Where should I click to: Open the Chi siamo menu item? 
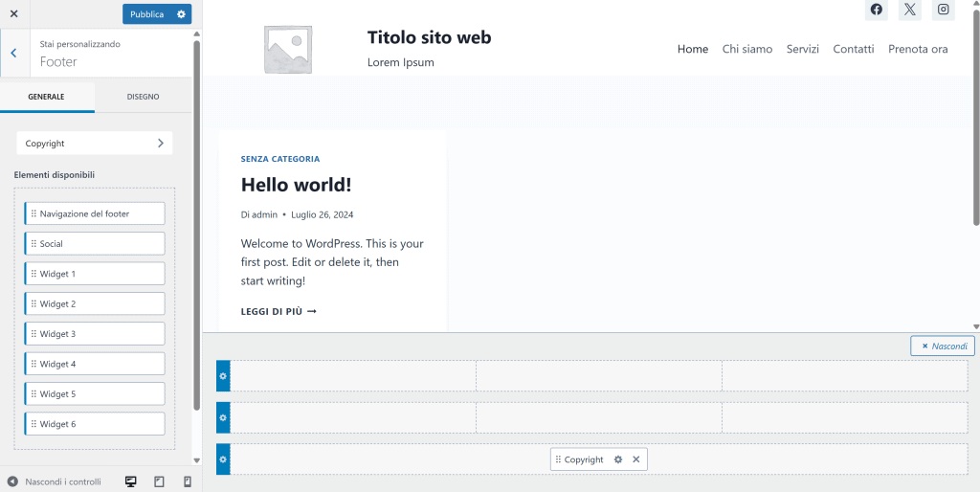tap(747, 49)
